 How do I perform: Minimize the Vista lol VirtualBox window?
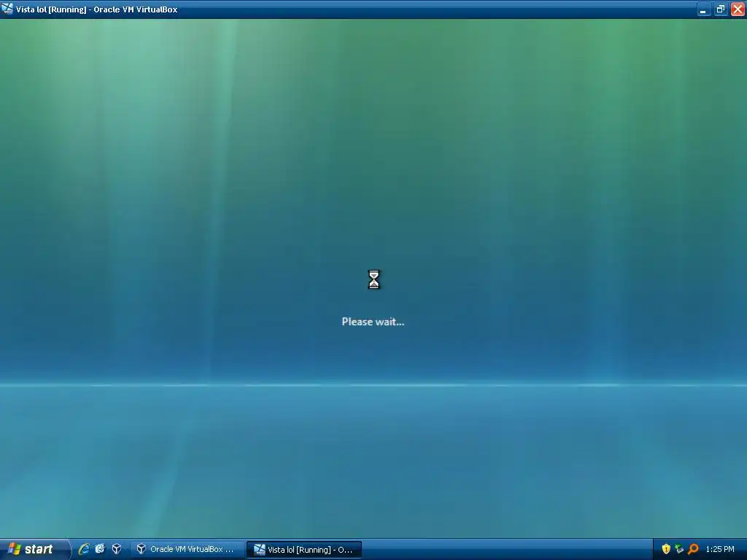pyautogui.click(x=704, y=9)
